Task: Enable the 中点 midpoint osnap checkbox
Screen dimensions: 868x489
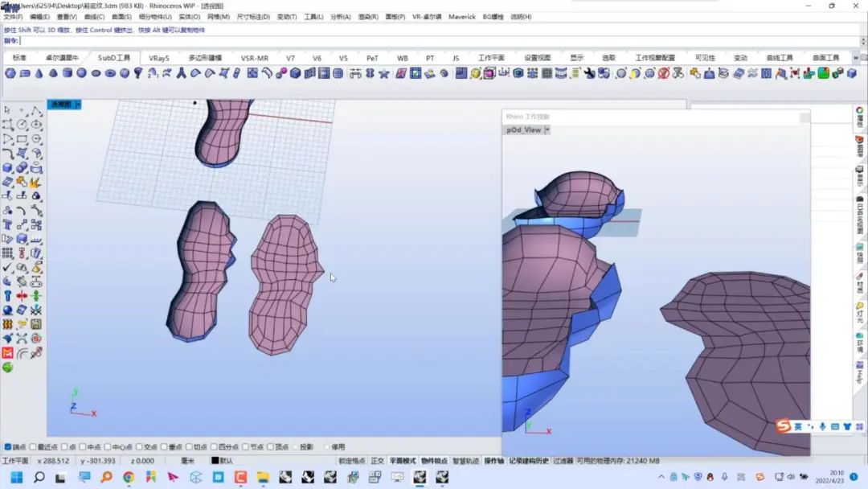Action: pyautogui.click(x=83, y=447)
